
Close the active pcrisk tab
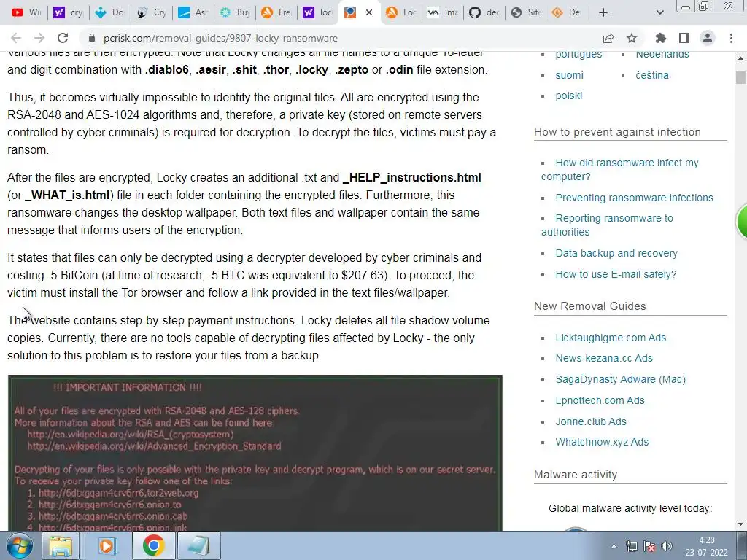(x=369, y=12)
